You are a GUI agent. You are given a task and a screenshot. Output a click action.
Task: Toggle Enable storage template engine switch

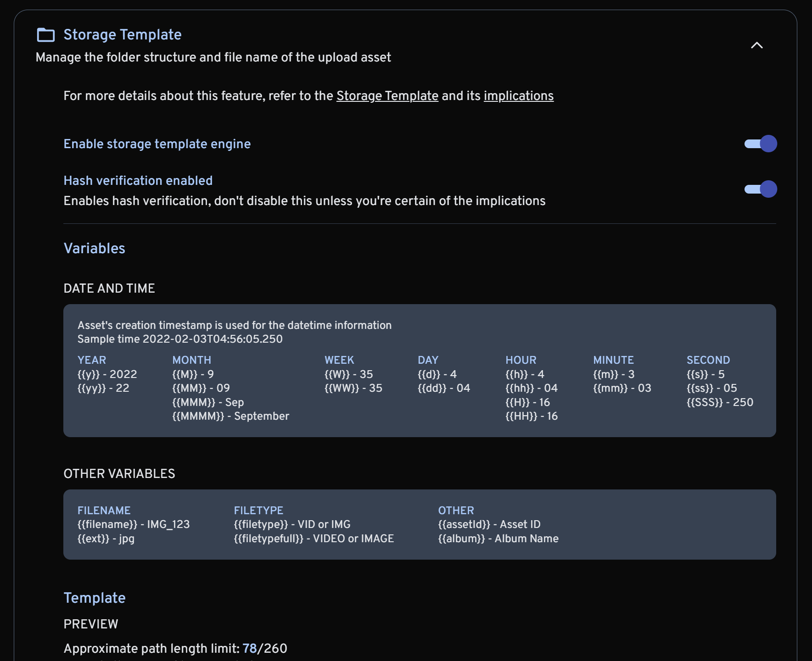(760, 144)
